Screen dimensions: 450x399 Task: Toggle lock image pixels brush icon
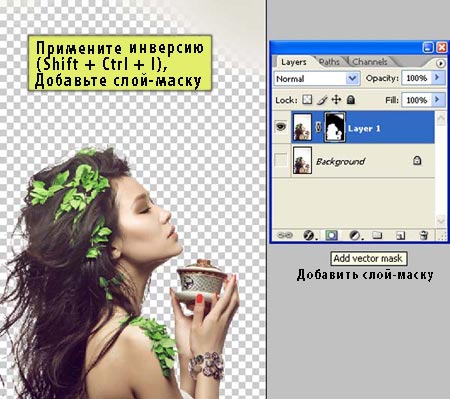pyautogui.click(x=322, y=100)
